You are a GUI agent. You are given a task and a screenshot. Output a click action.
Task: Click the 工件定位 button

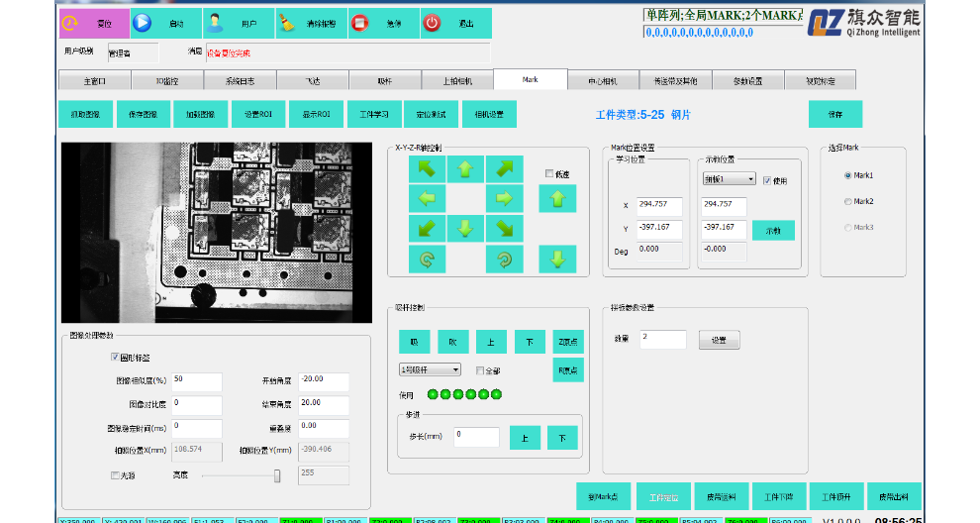tap(664, 496)
